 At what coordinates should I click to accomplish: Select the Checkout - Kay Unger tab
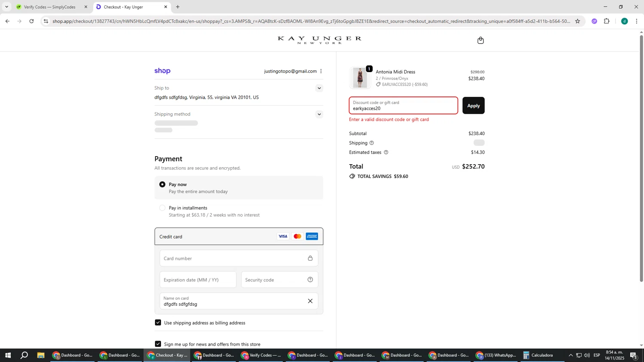click(131, 7)
